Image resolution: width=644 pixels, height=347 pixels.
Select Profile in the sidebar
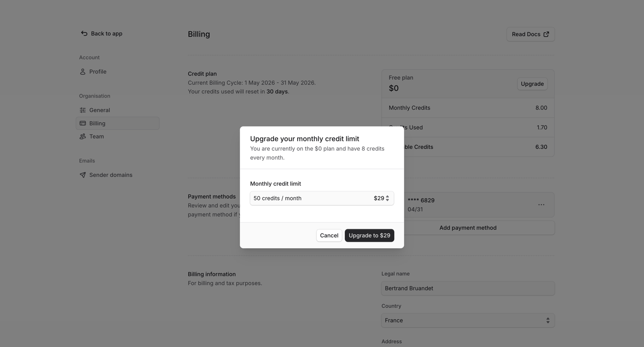[x=118, y=72]
